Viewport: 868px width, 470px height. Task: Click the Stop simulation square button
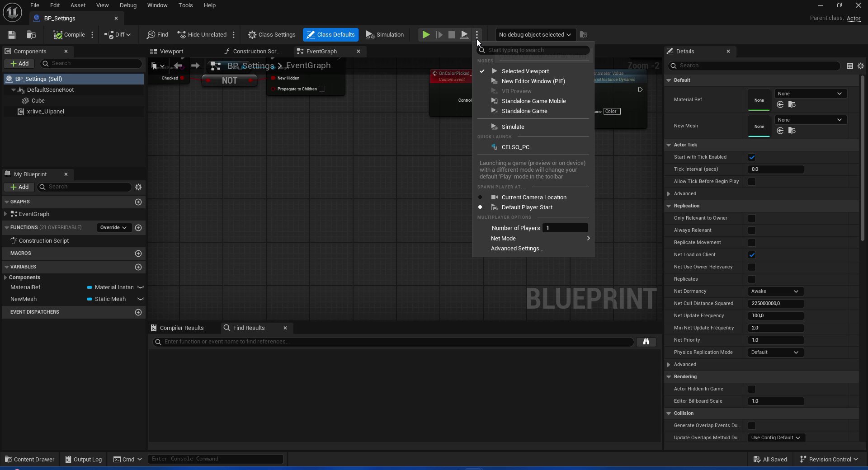point(451,35)
